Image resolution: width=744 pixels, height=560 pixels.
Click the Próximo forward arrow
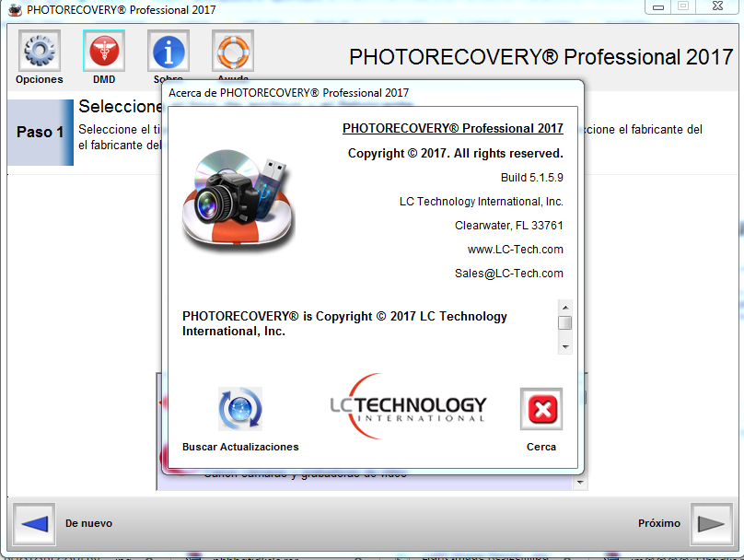711,524
